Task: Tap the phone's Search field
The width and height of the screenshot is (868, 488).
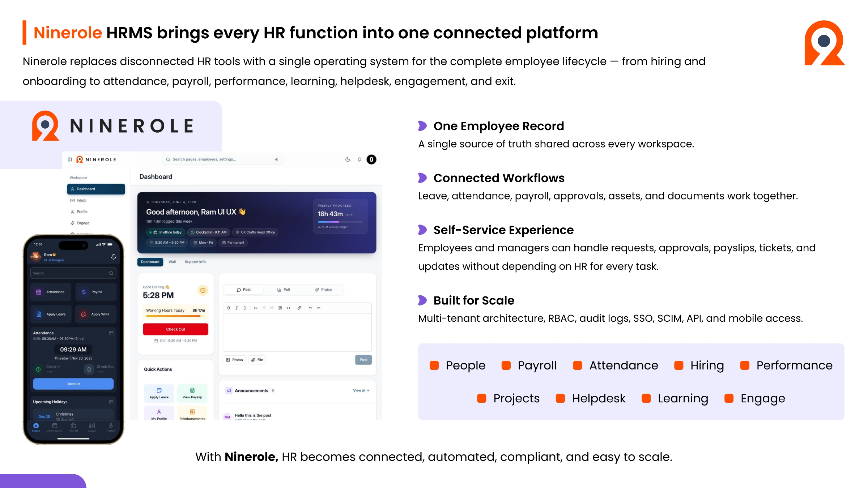Action: pos(73,273)
